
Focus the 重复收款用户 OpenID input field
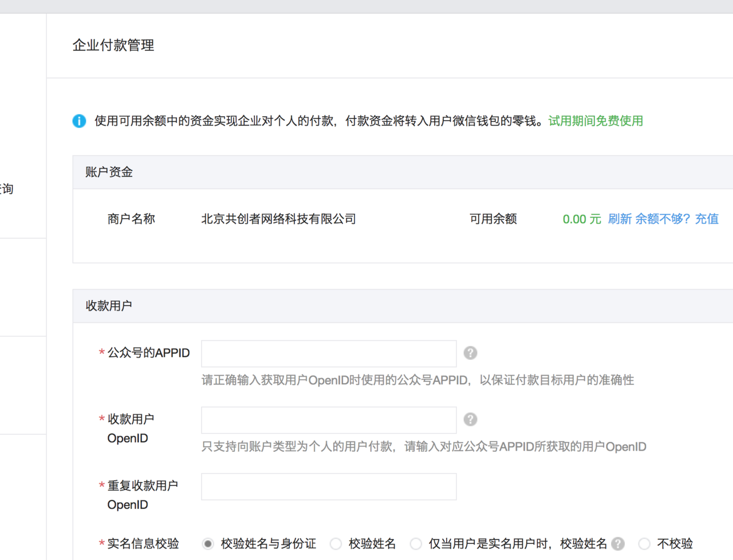tap(329, 486)
